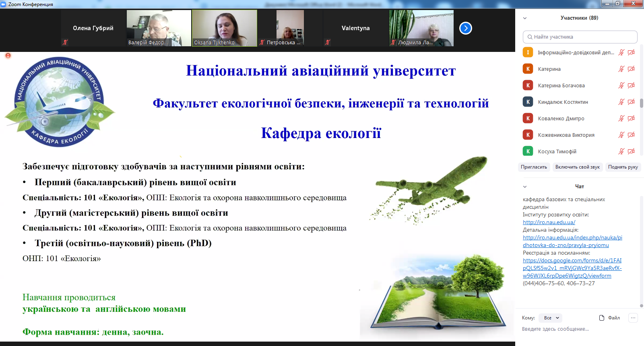This screenshot has width=644, height=346.
Task: Click Косуха Тимофій's camera off icon
Action: 631,151
